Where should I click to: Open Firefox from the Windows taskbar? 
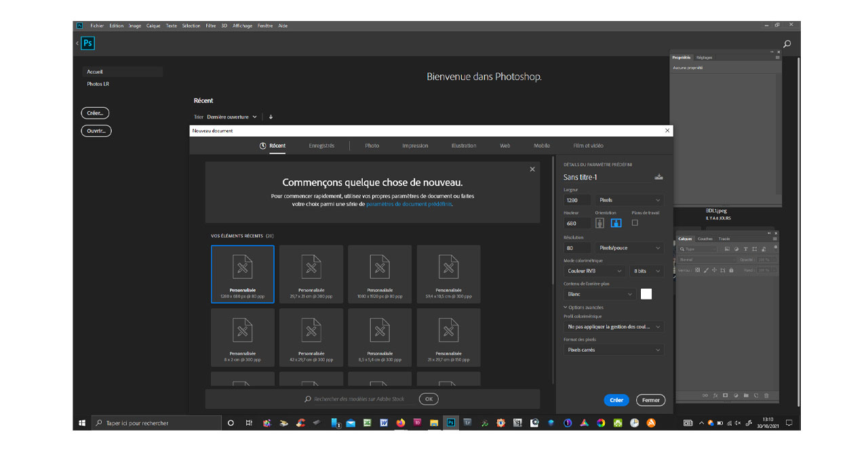pyautogui.click(x=401, y=423)
